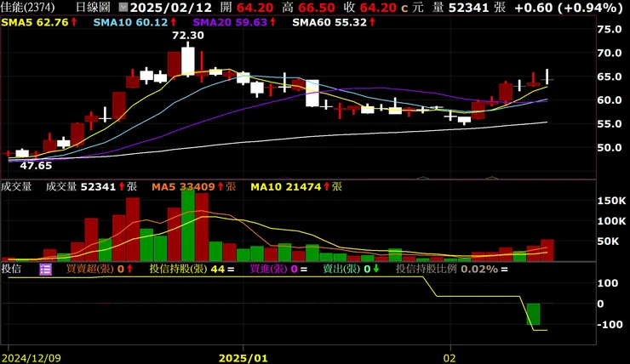This screenshot has width=630, height=364.
Task: Click the opening price 64.20 after 開
Action: pyautogui.click(x=255, y=7)
